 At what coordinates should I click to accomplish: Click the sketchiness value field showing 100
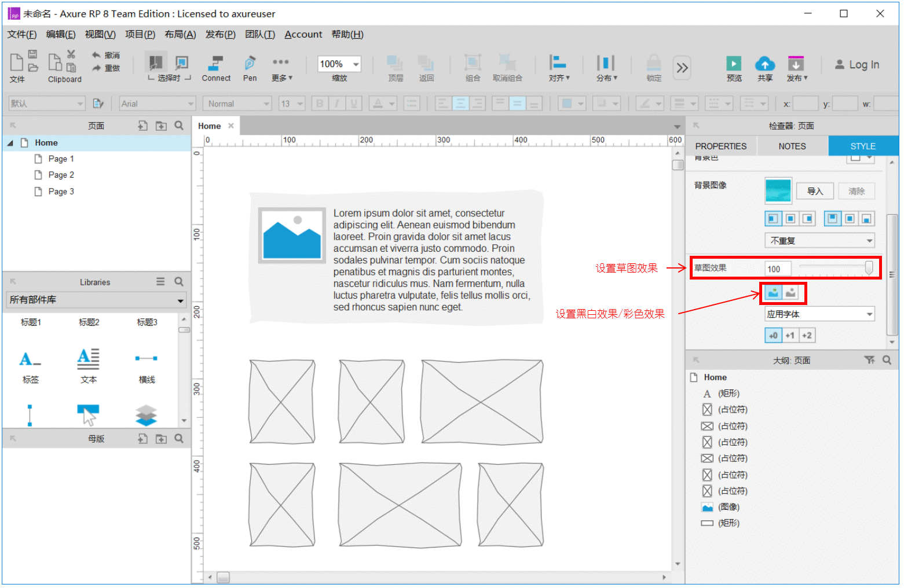pyautogui.click(x=778, y=269)
